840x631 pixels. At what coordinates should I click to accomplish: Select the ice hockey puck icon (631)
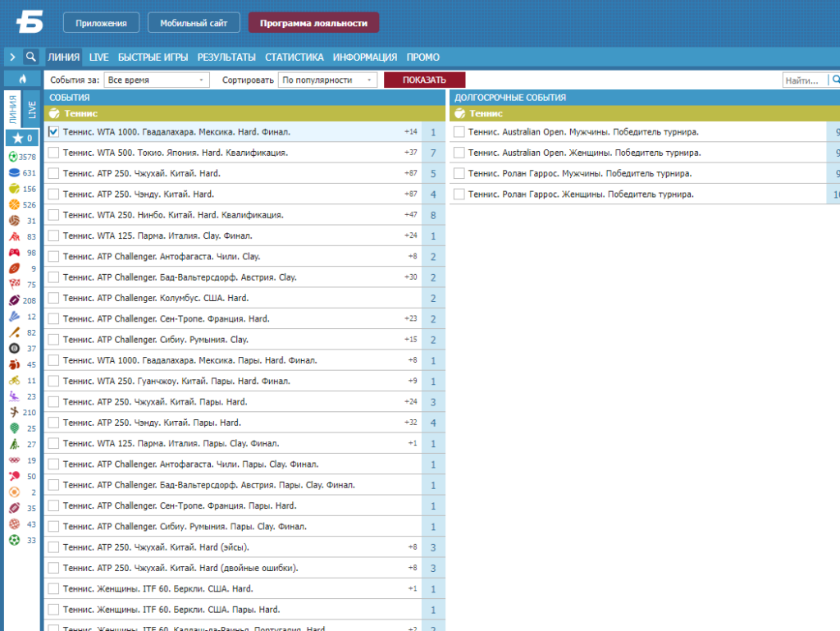coord(14,172)
